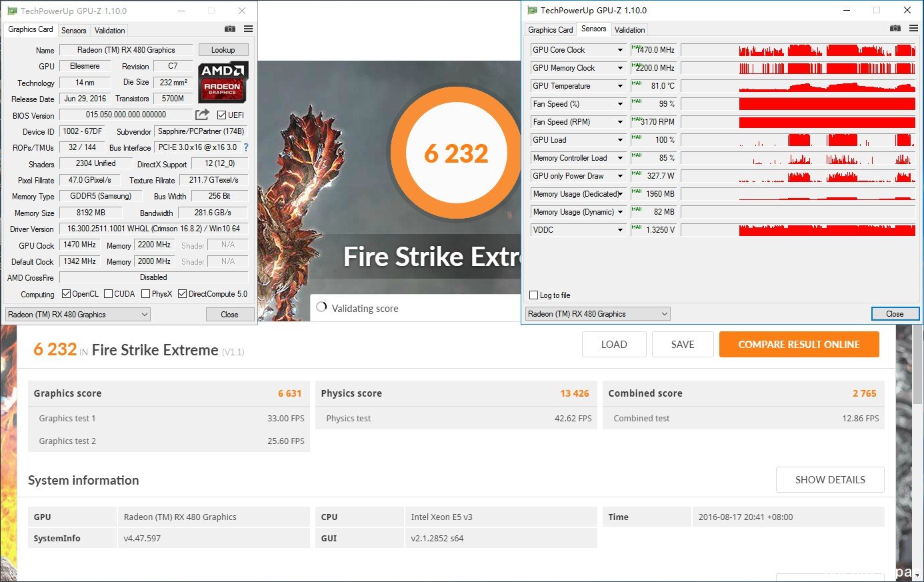Image resolution: width=924 pixels, height=582 pixels.
Task: Click the Physics score value 13 426
Action: (575, 393)
